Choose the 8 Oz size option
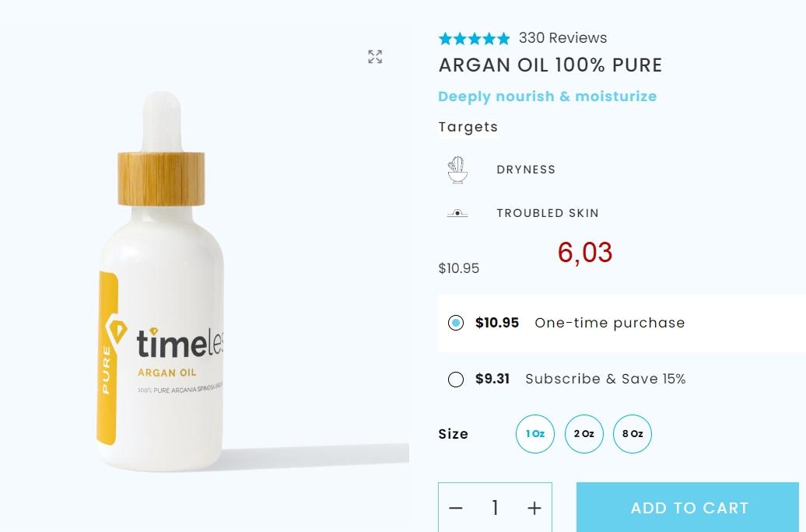 (633, 434)
